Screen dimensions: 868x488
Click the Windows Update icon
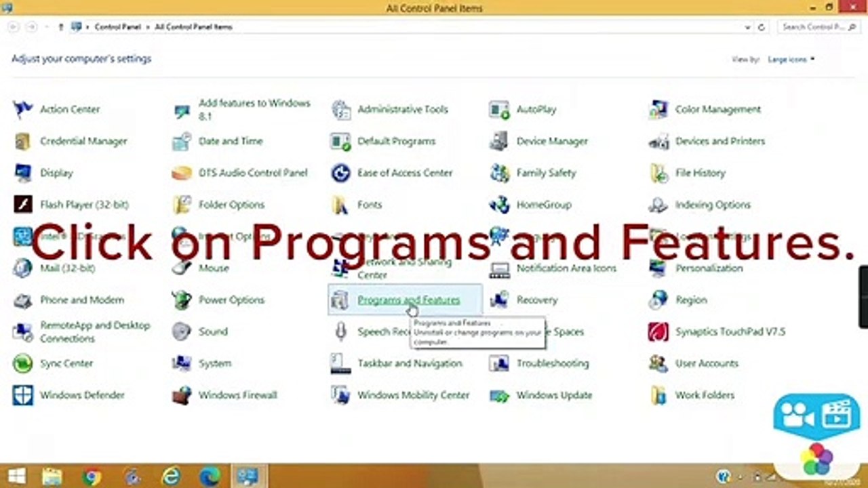click(500, 395)
